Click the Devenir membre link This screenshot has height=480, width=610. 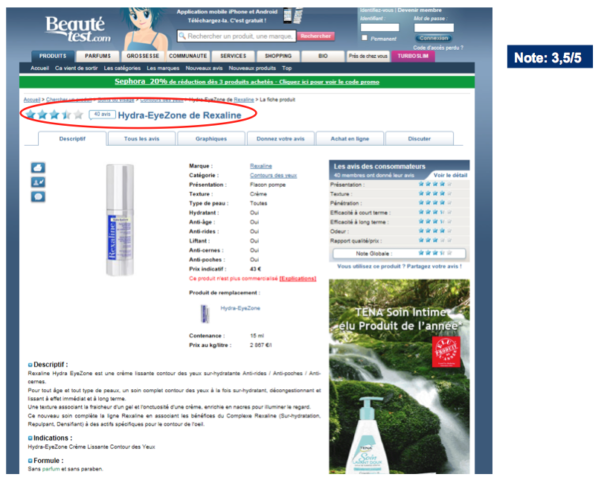pyautogui.click(x=419, y=10)
